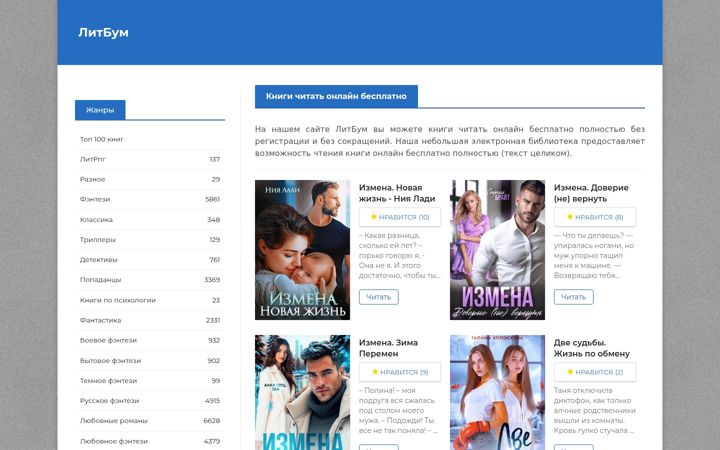The width and height of the screenshot is (720, 450).
Task: Click excerpt starting "— Что ты делаешь?"
Action: point(594,255)
